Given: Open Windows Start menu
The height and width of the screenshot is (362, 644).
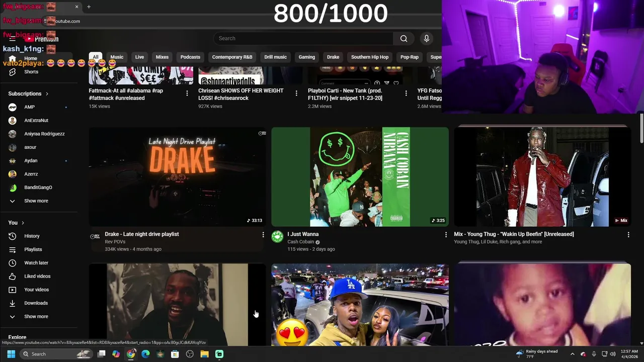Looking at the screenshot, I should [11, 354].
